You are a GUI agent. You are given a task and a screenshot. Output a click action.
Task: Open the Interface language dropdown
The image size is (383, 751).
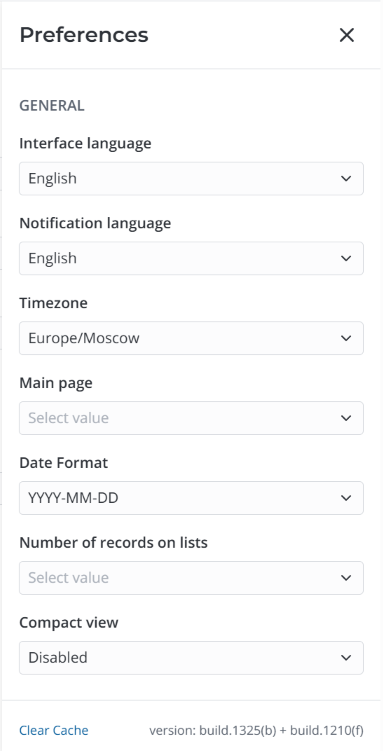click(192, 179)
